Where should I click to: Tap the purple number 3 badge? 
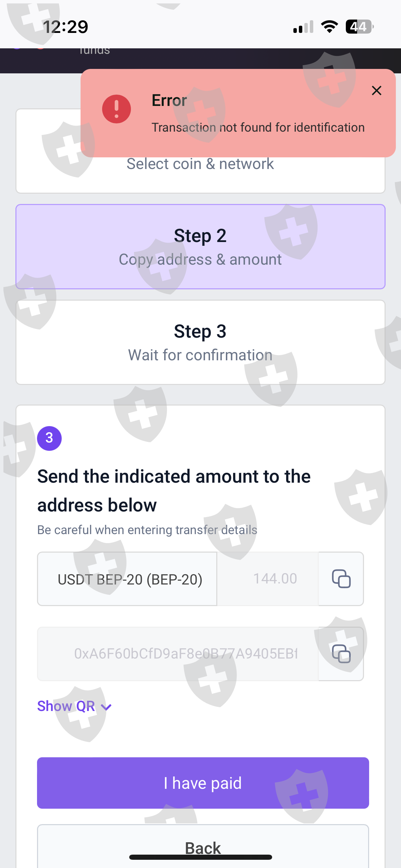(49, 438)
